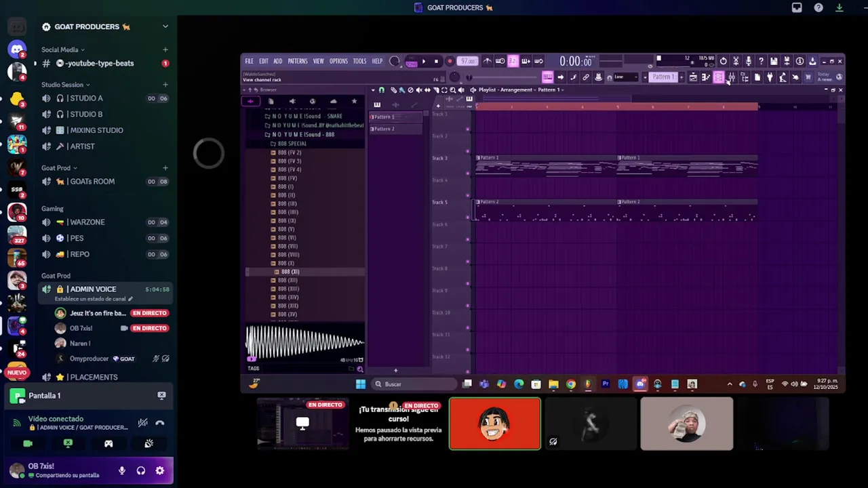Open the FL Studio OPTIONS menu
868x488 pixels.
tap(338, 61)
